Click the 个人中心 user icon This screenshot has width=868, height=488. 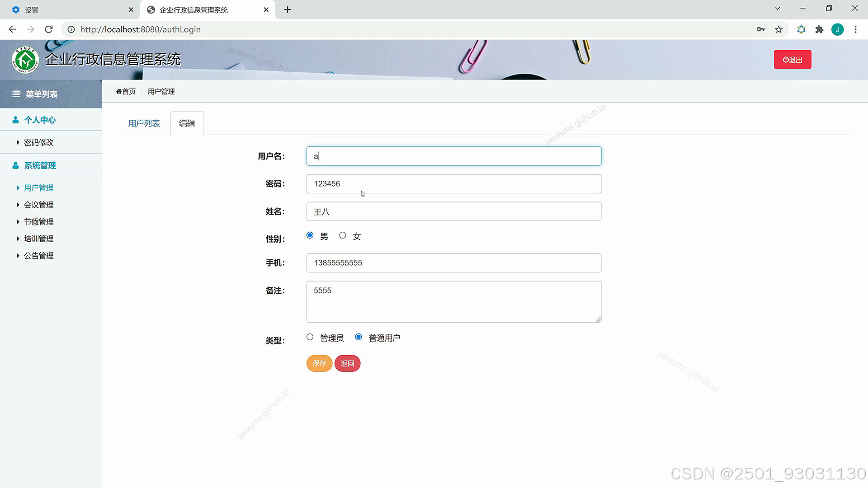click(x=15, y=120)
